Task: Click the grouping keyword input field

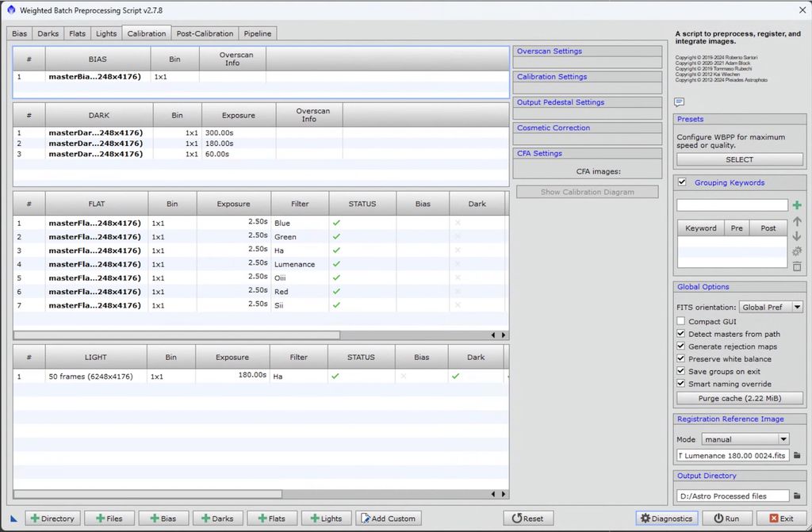Action: pyautogui.click(x=732, y=205)
